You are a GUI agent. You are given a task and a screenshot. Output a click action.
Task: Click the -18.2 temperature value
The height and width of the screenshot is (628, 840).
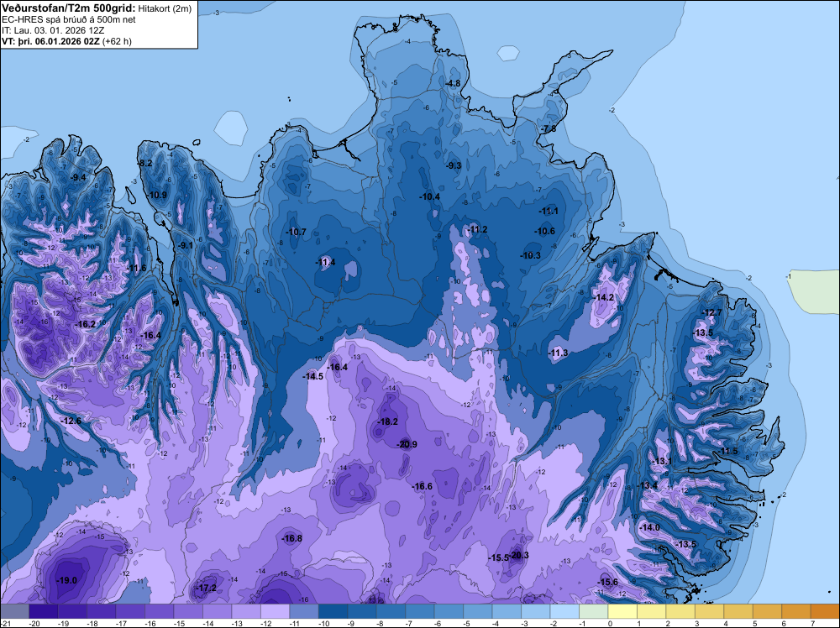(387, 421)
